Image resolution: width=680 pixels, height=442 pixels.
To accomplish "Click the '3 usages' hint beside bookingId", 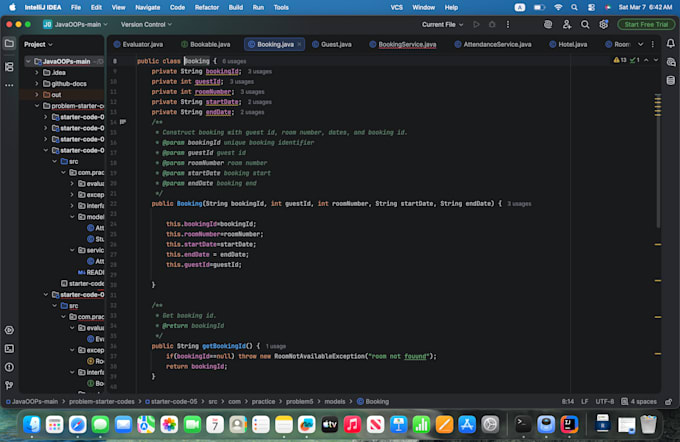I will (x=260, y=72).
